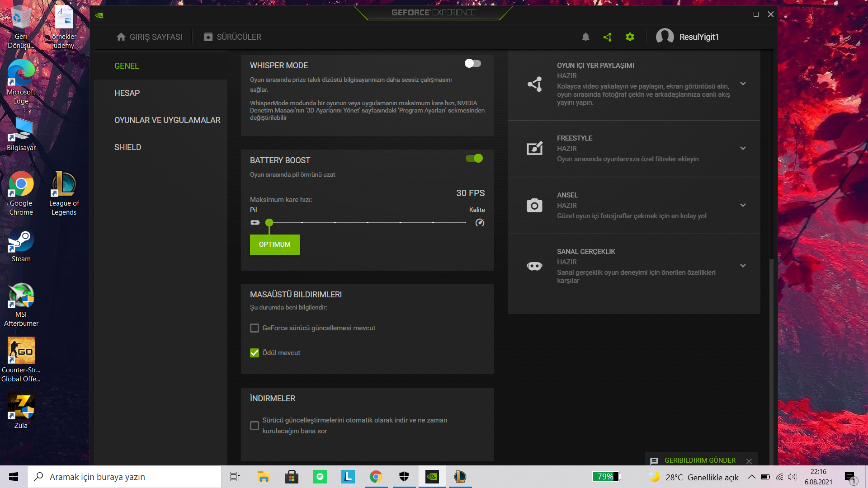Image resolution: width=868 pixels, height=488 pixels.
Task: Click the Freestyle filter icon
Action: (x=534, y=148)
